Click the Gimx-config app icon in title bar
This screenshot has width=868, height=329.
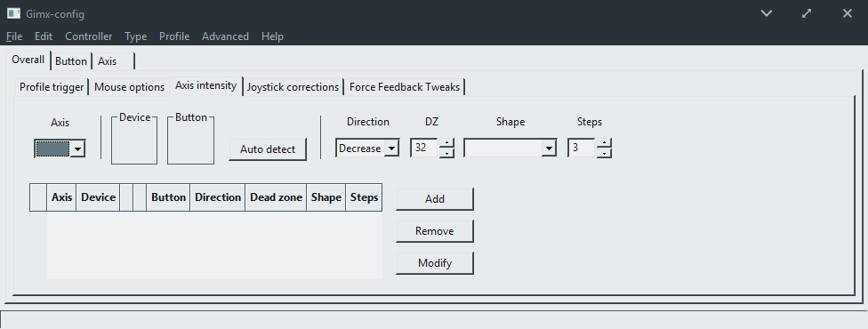tap(13, 13)
